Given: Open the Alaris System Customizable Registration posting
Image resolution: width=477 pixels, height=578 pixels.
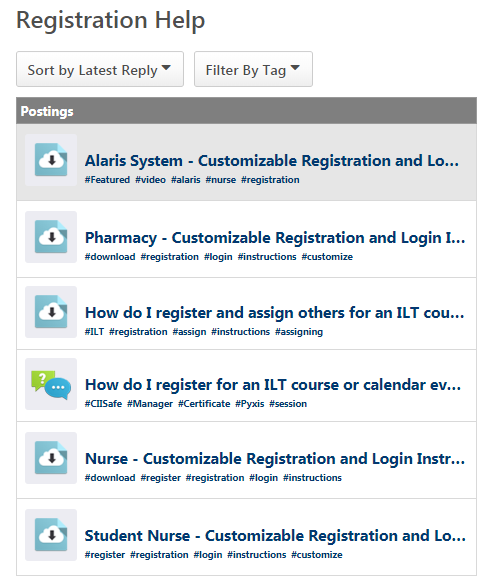Looking at the screenshot, I should pos(272,161).
